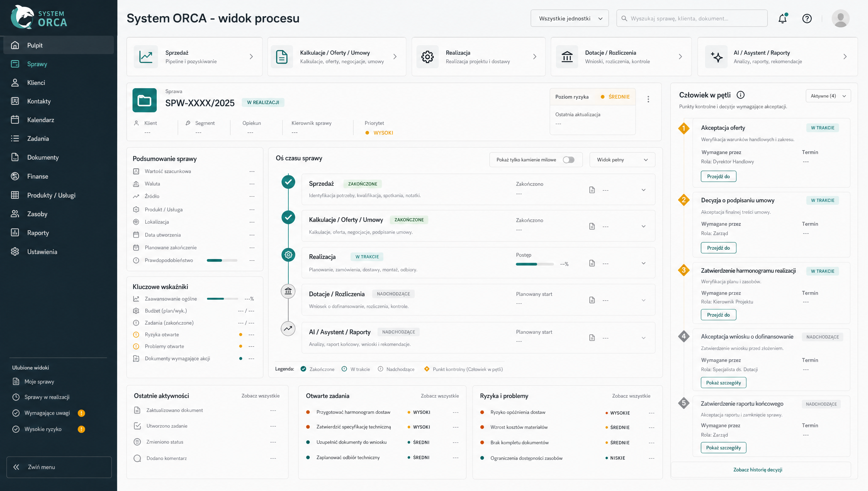Click Zobacz wszystkie in Otwarte zadania
The height and width of the screenshot is (491, 868).
pos(439,396)
